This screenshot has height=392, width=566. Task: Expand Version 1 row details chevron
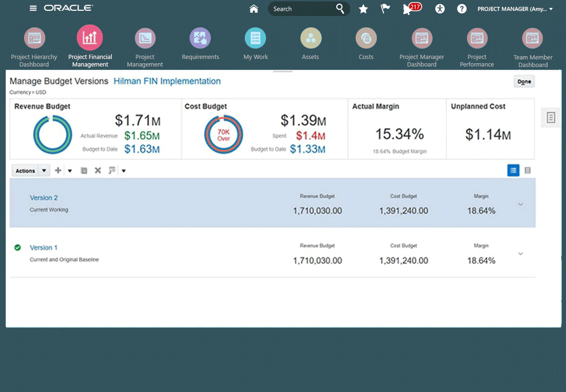pos(520,254)
